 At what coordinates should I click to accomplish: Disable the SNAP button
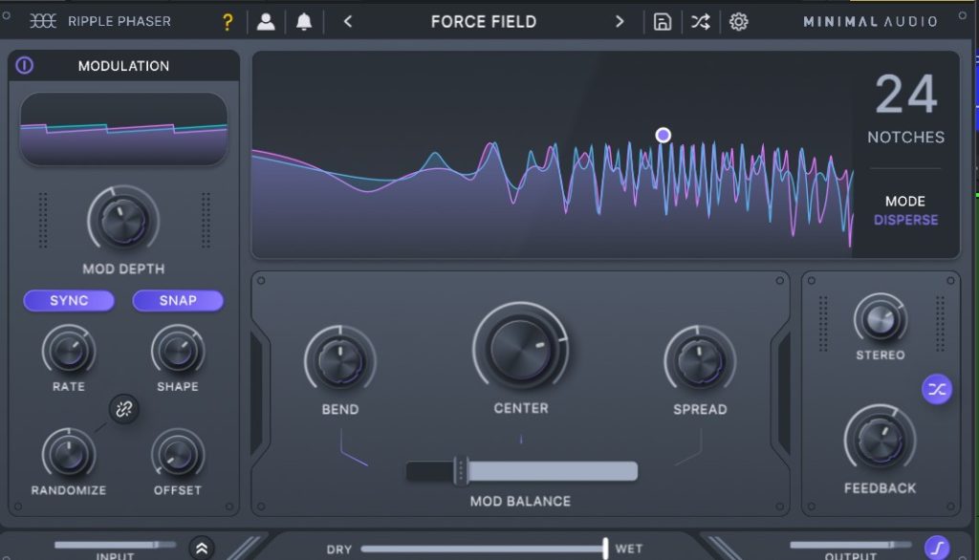[178, 300]
